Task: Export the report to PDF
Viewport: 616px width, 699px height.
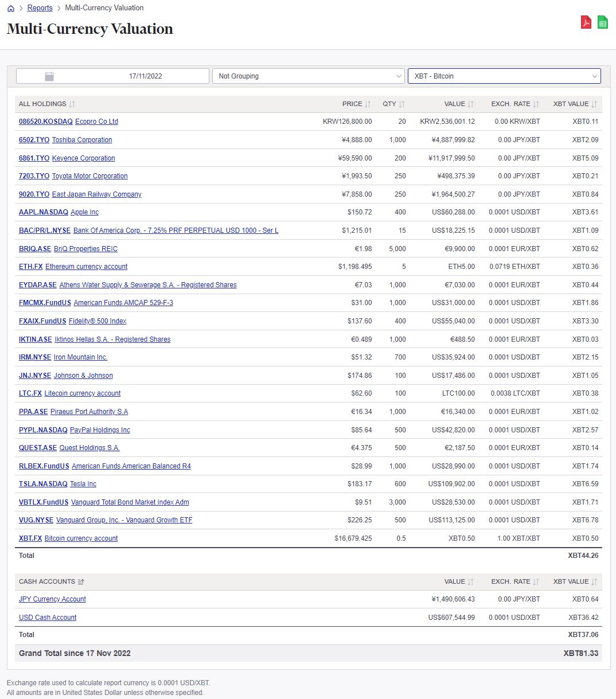Action: 586,22
